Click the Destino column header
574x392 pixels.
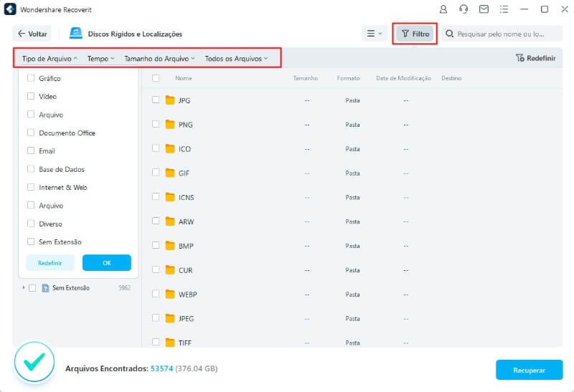point(451,78)
